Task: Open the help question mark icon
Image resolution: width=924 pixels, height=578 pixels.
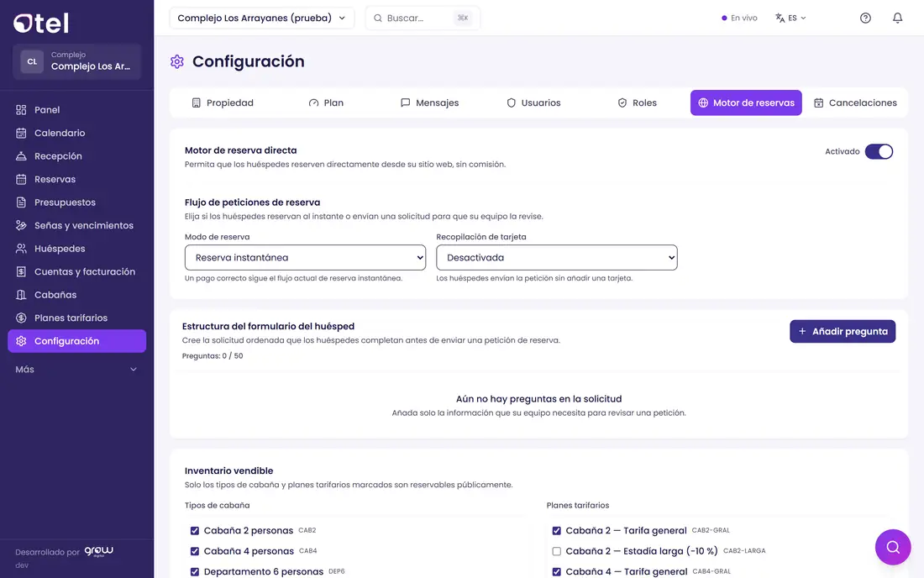Action: pos(865,18)
